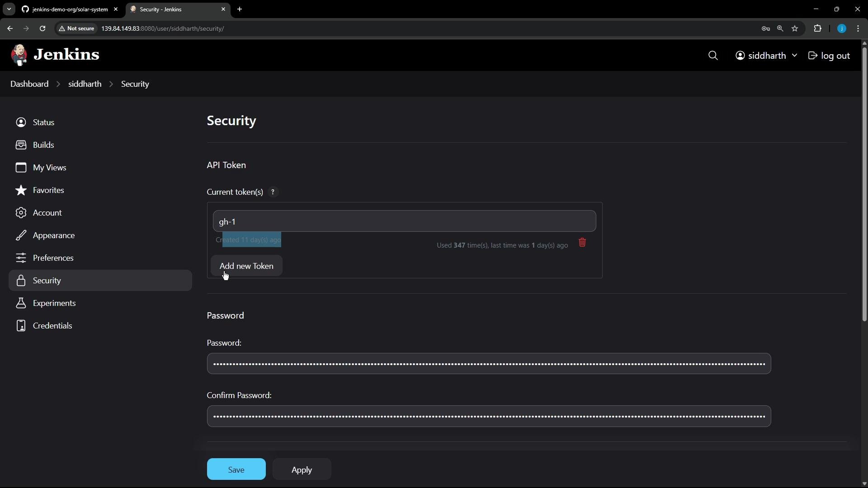Click the browser profile avatar
This screenshot has width=868, height=488.
click(842, 28)
